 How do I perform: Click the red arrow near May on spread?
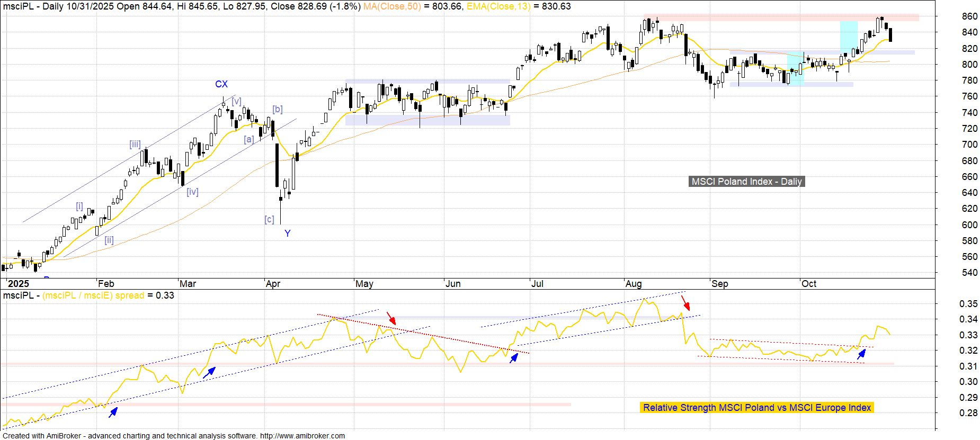391,318
